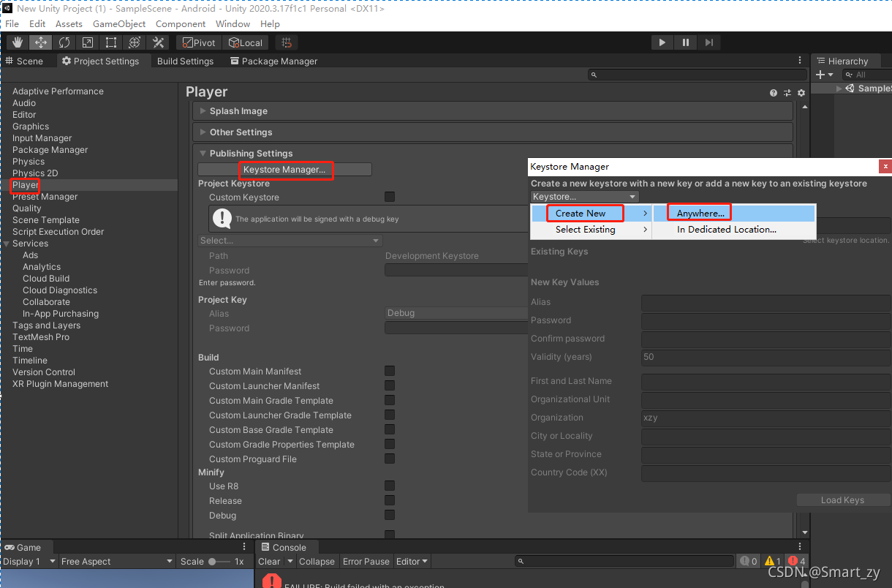Click Console Clear button
The width and height of the screenshot is (892, 588).
click(269, 562)
